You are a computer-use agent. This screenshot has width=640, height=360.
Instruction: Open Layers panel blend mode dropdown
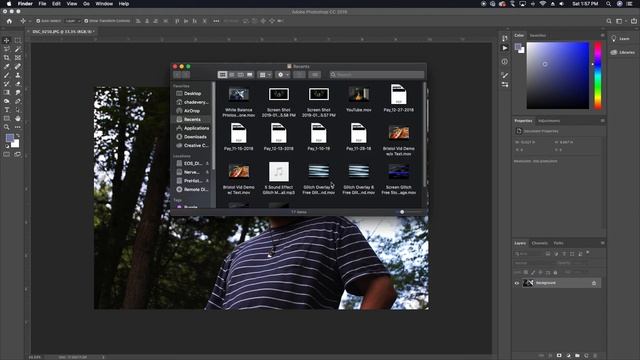coord(533,263)
